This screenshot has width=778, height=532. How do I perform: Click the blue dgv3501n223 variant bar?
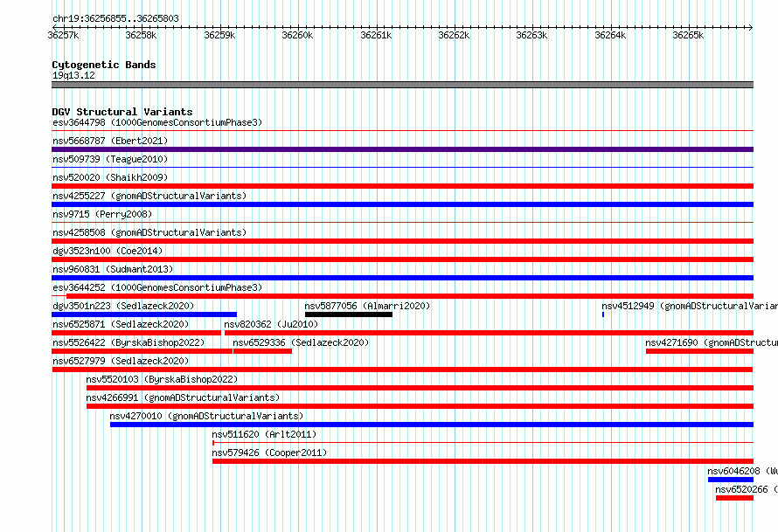[x=144, y=314]
